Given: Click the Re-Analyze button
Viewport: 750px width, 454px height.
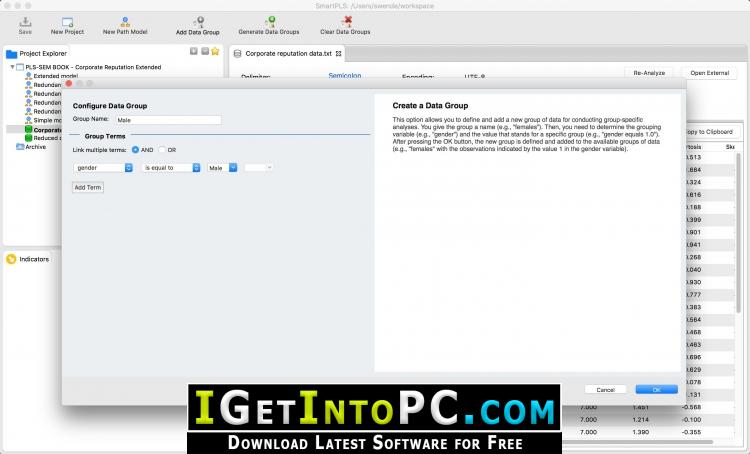Looking at the screenshot, I should [649, 73].
